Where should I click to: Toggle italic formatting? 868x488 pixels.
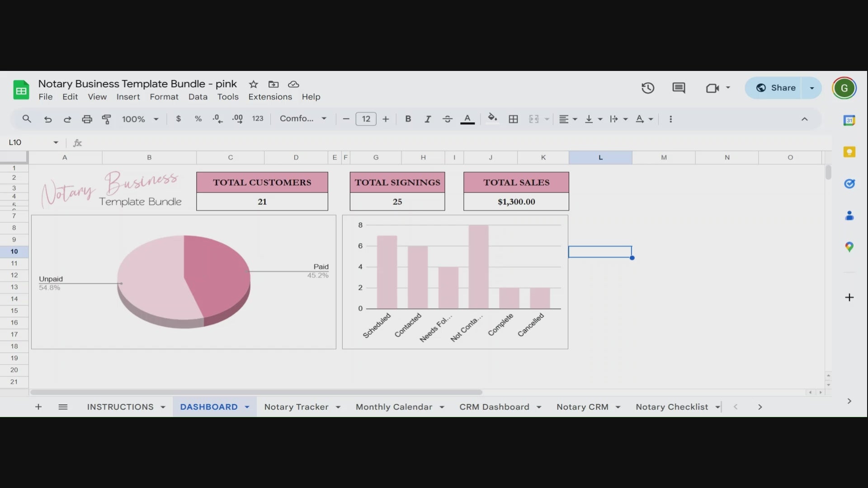[427, 119]
